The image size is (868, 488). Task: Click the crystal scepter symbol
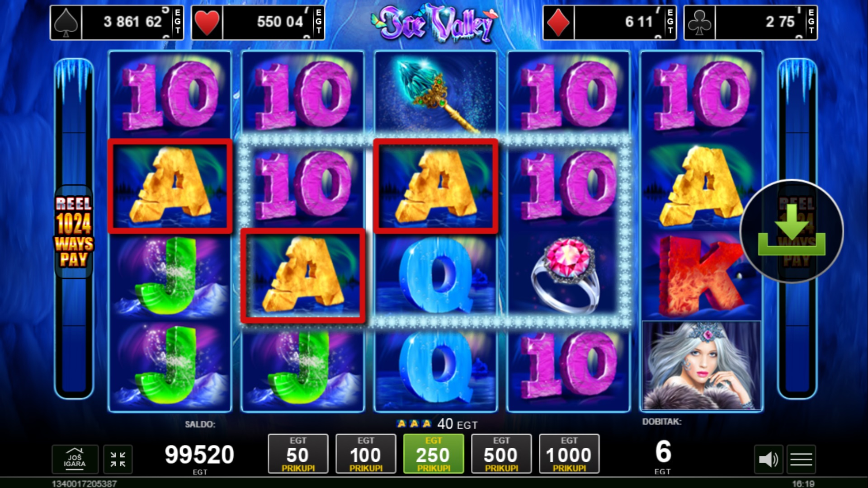click(x=436, y=95)
